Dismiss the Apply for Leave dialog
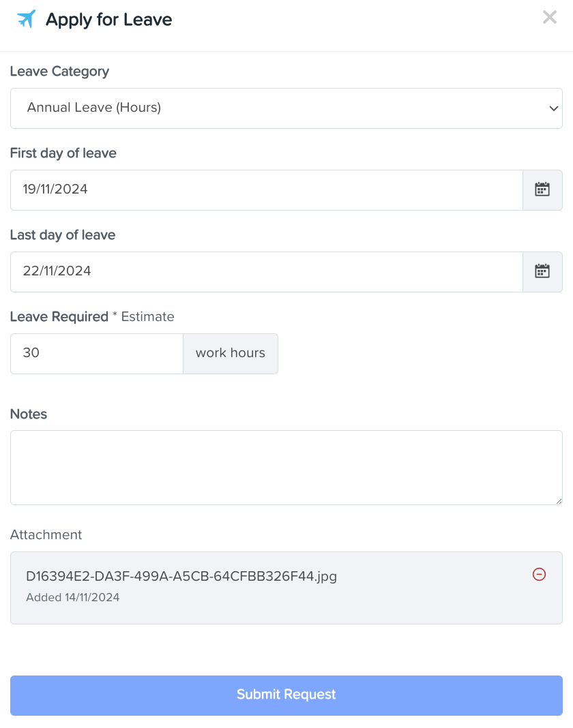This screenshot has height=728, width=573. click(550, 17)
